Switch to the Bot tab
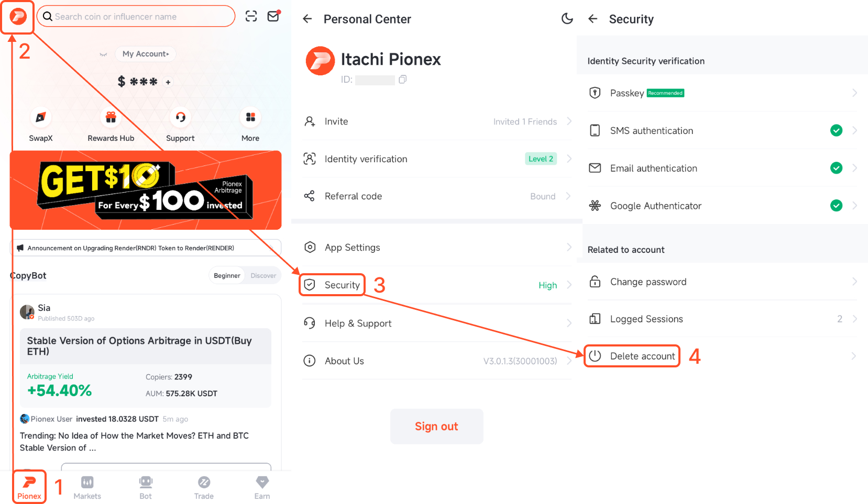 click(146, 487)
